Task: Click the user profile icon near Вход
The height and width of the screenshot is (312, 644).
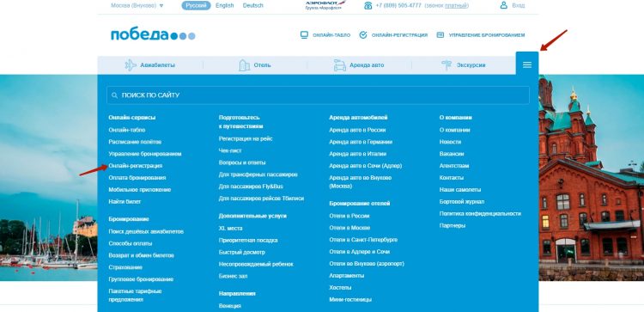Action: [x=503, y=5]
